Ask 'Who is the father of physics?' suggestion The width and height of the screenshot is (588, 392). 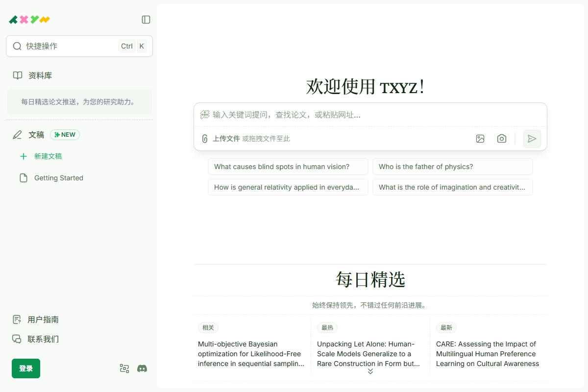tap(452, 167)
